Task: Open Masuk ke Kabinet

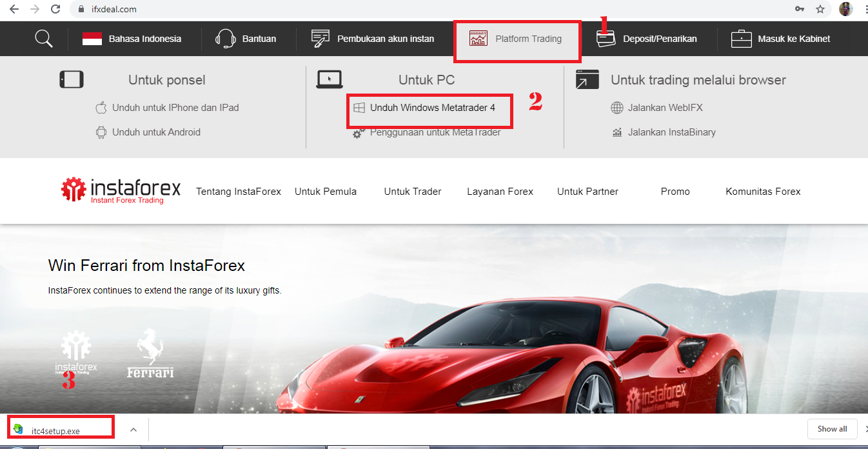Action: pyautogui.click(x=794, y=39)
